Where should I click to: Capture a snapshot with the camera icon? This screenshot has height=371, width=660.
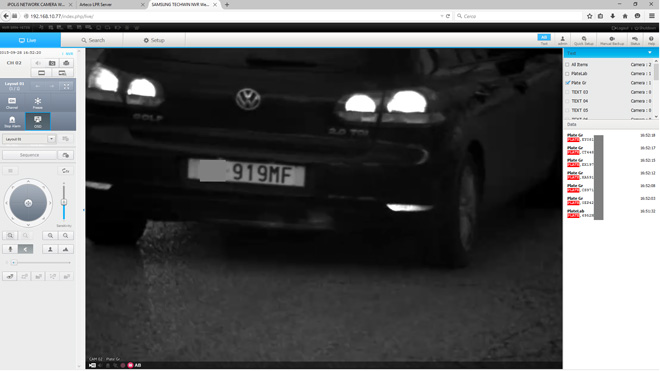(x=52, y=63)
